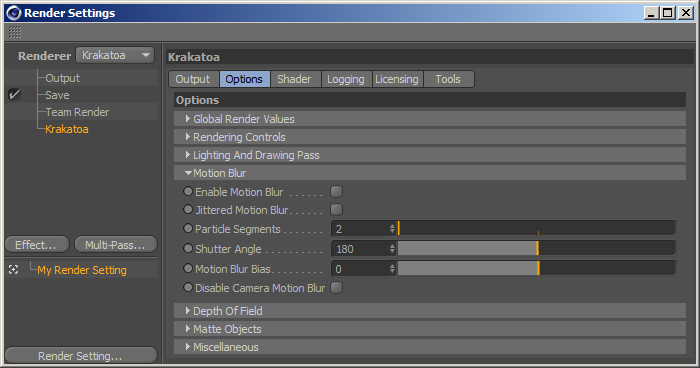Expand the Depth Of Field section

[x=429, y=311]
